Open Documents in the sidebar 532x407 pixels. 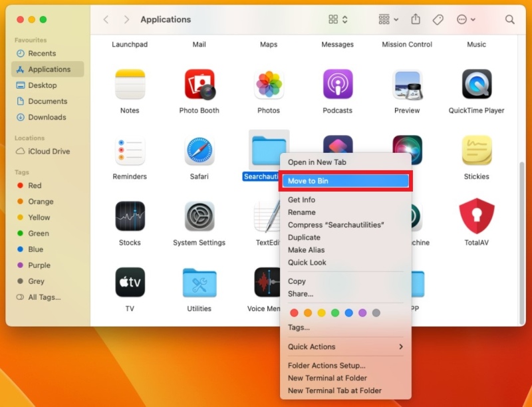[x=47, y=101]
